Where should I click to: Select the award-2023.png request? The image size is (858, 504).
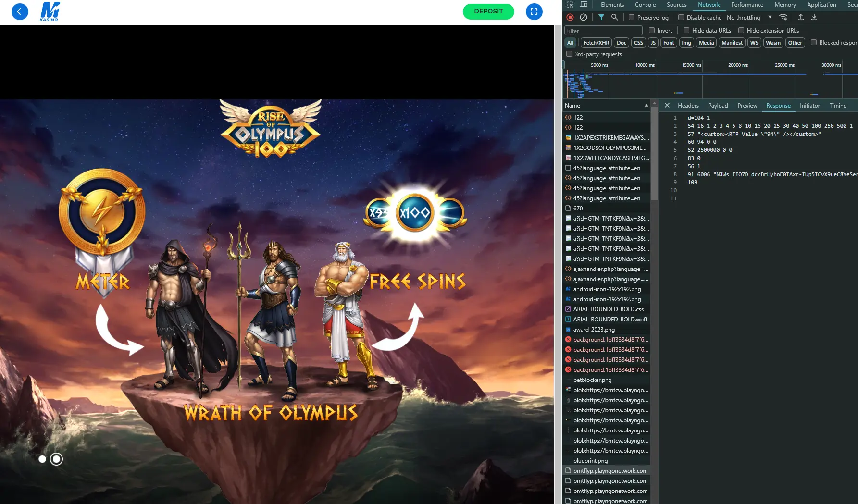tap(607, 330)
